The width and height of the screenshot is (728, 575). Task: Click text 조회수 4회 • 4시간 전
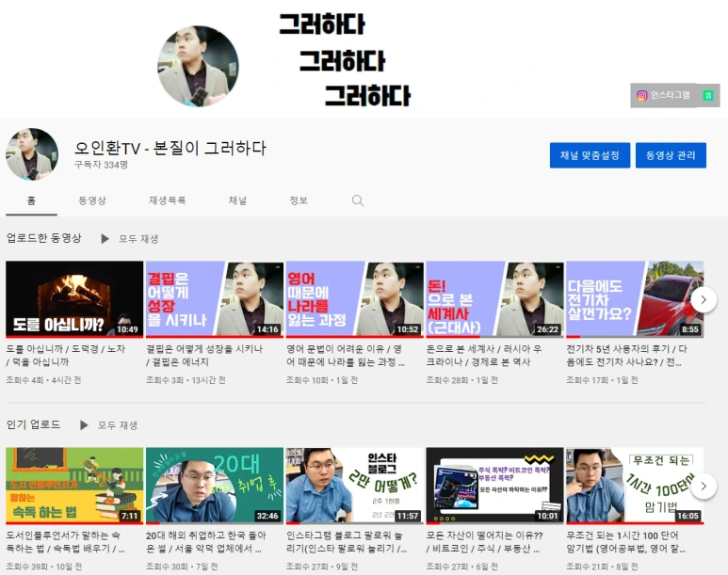43,380
